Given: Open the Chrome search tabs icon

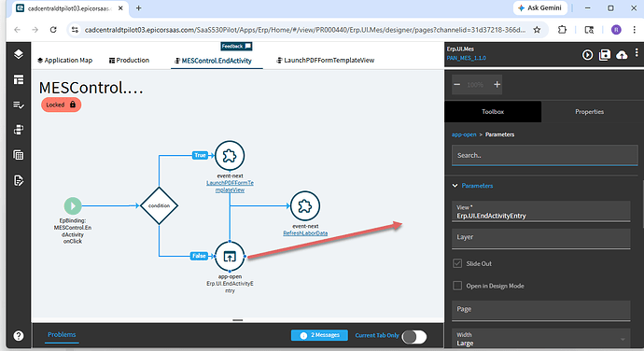Looking at the screenshot, I should pyautogui.click(x=589, y=30).
